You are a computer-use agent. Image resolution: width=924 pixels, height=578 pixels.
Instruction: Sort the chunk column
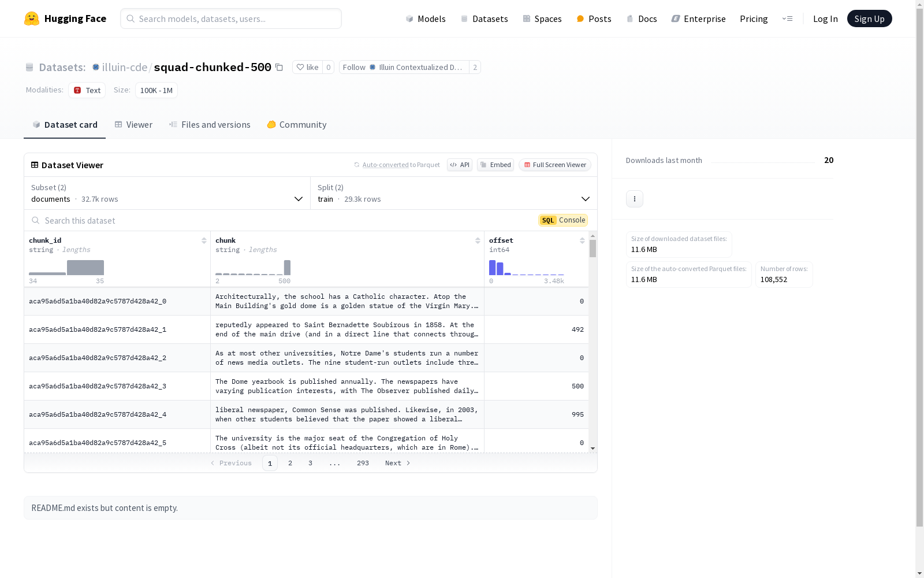click(x=478, y=240)
